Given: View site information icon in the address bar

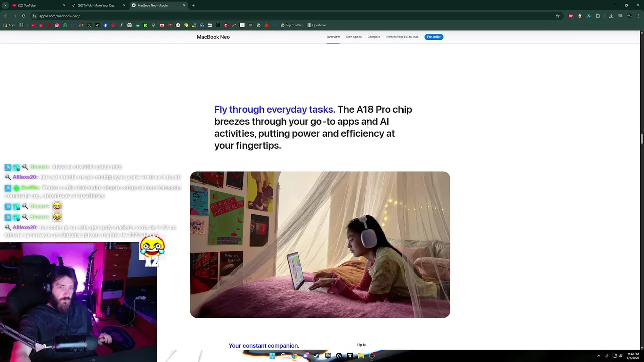Looking at the screenshot, I should (x=34, y=16).
